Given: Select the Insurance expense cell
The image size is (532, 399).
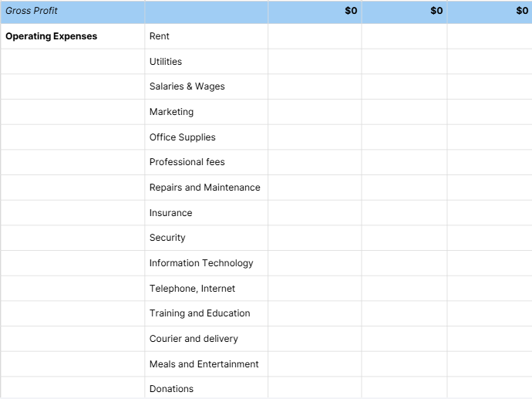Looking at the screenshot, I should coord(207,212).
